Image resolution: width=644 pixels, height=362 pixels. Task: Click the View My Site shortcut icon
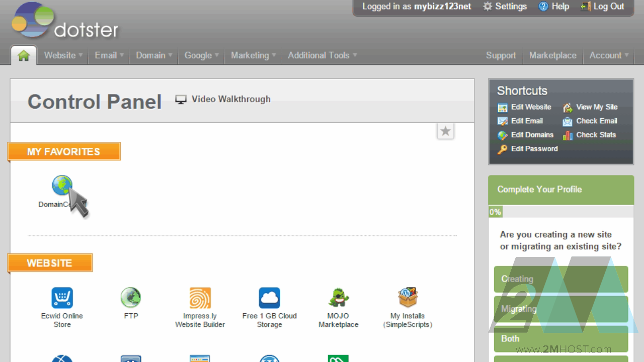coord(568,107)
